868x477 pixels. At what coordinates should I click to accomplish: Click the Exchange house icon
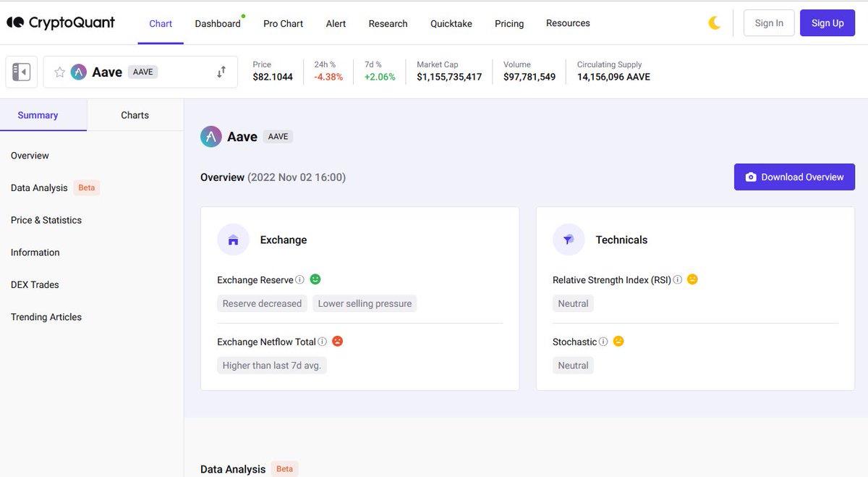[233, 240]
